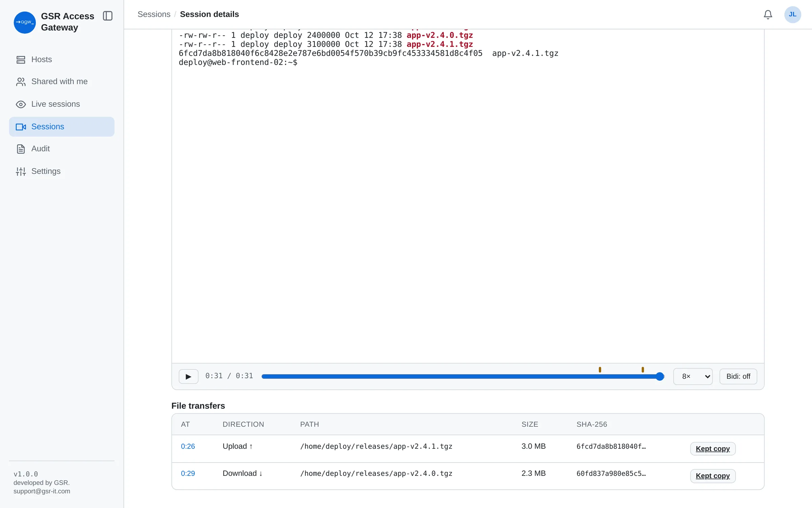Select Sessions in the sidebar
The image size is (812, 508).
tap(62, 127)
